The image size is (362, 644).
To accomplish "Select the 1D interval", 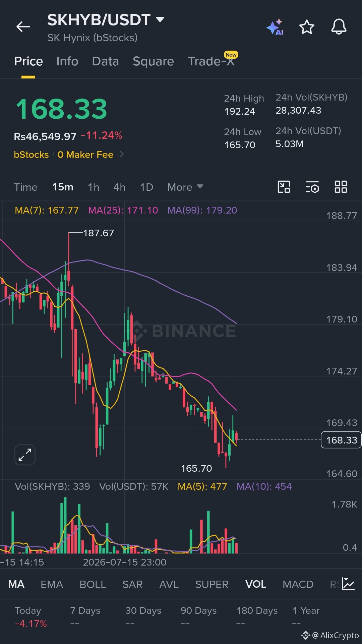I will point(146,187).
